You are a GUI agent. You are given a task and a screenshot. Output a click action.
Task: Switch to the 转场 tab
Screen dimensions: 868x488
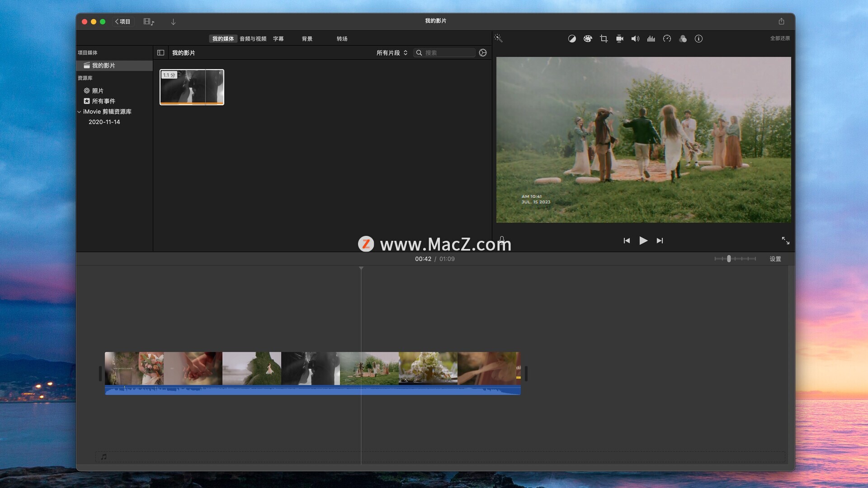click(342, 39)
